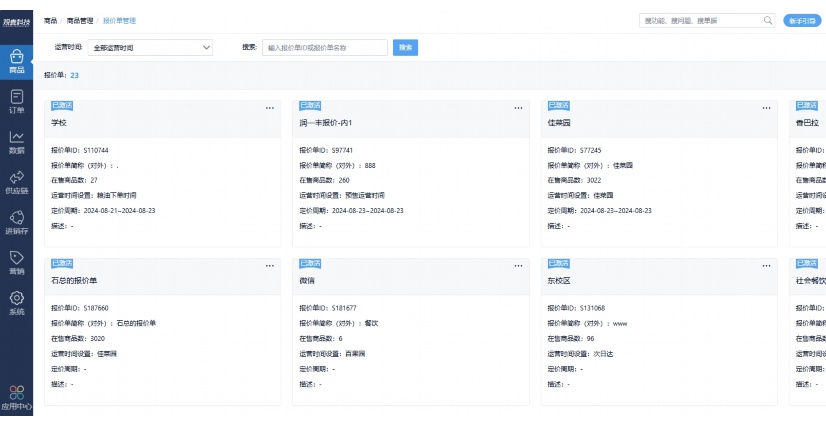The image size is (826, 426).
Task: Open the 订单 sidebar section
Action: tap(16, 102)
